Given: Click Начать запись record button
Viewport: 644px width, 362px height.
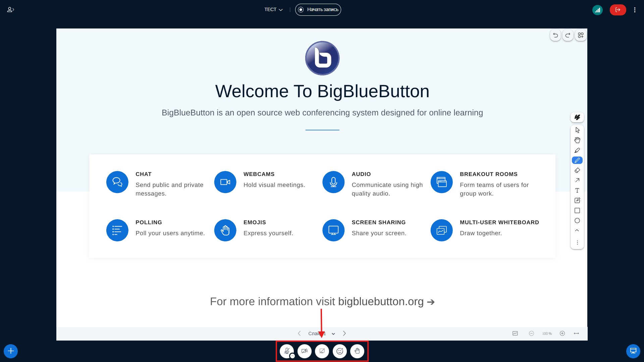Looking at the screenshot, I should tap(318, 10).
